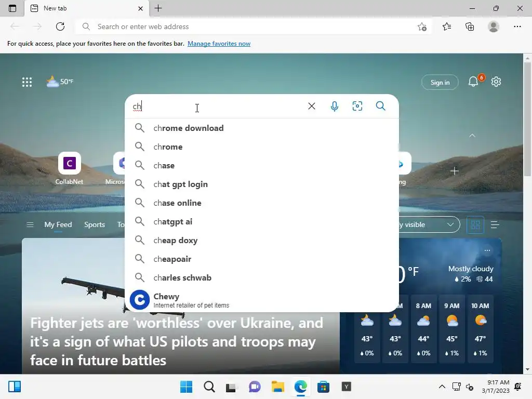Open the notifications bell
This screenshot has width=532, height=399.
473,82
